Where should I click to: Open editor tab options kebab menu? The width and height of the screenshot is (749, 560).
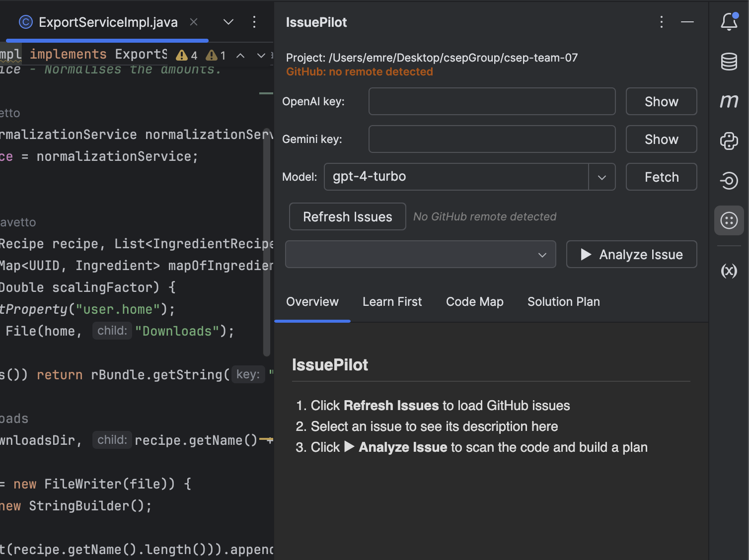(x=254, y=22)
